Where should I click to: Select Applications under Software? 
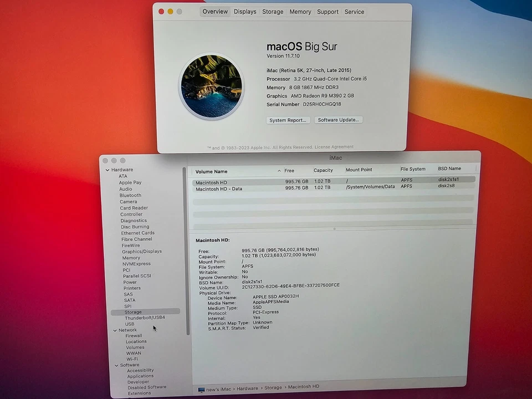tap(140, 376)
